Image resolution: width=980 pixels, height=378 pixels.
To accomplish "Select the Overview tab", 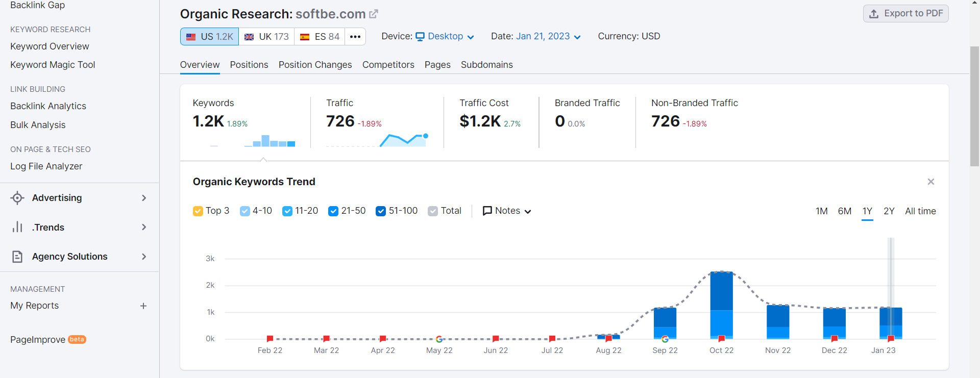I will tap(200, 65).
